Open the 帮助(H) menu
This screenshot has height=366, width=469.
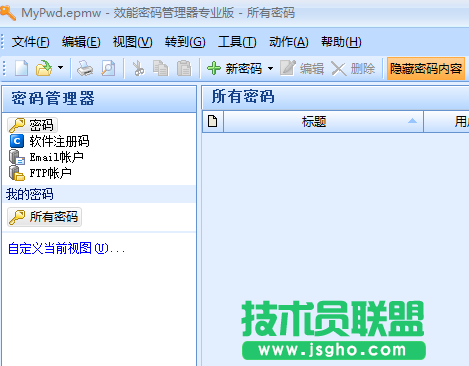click(341, 42)
